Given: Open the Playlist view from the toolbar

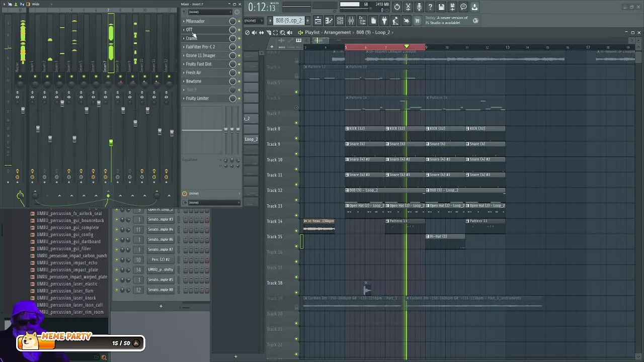Looking at the screenshot, I should coord(318,21).
